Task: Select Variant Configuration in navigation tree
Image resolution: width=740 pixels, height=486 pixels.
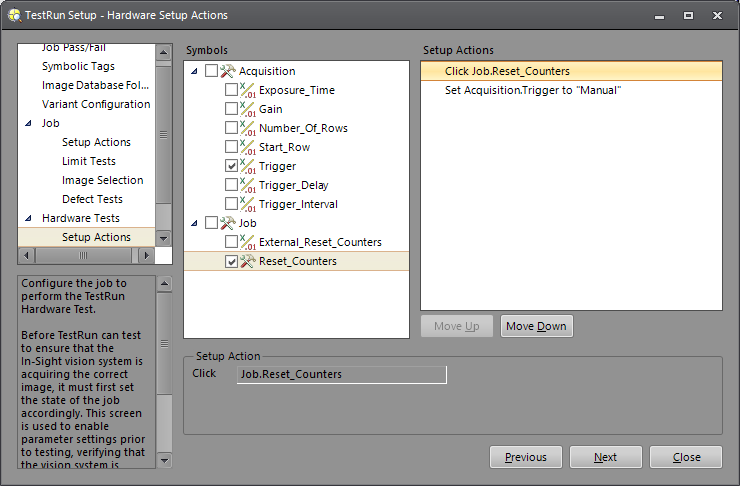Action: click(x=96, y=104)
